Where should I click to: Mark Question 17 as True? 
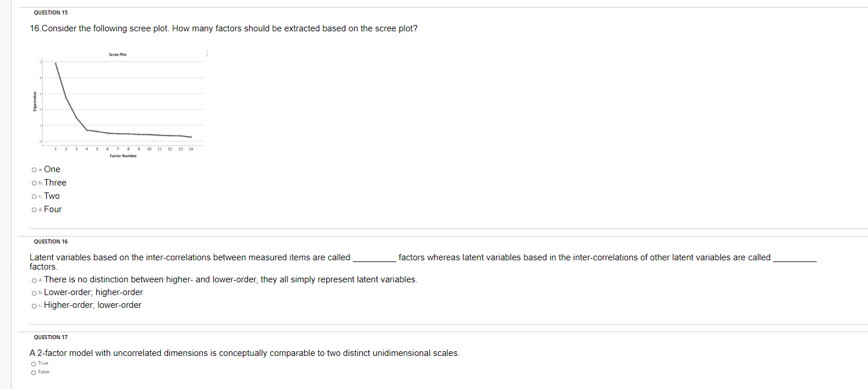34,363
